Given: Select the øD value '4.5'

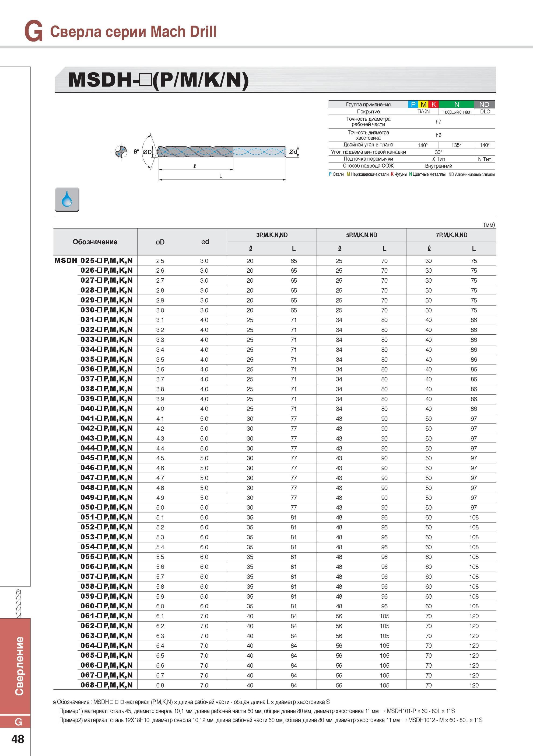Looking at the screenshot, I should click(160, 458).
